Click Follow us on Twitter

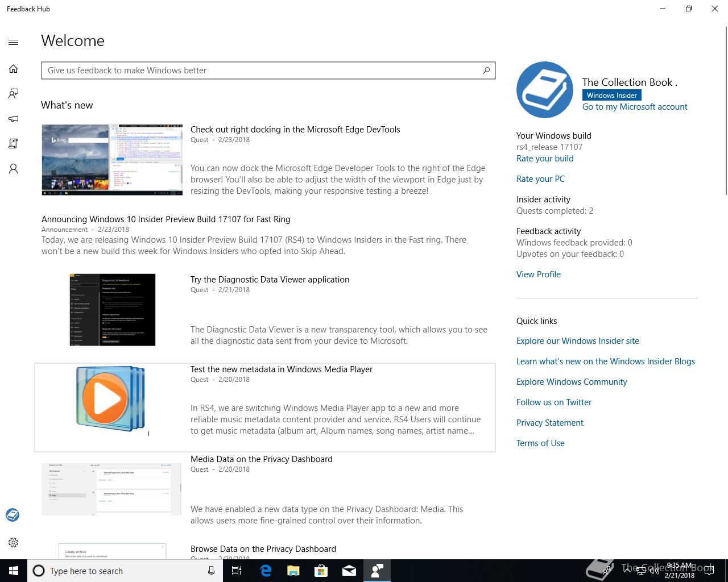click(554, 402)
